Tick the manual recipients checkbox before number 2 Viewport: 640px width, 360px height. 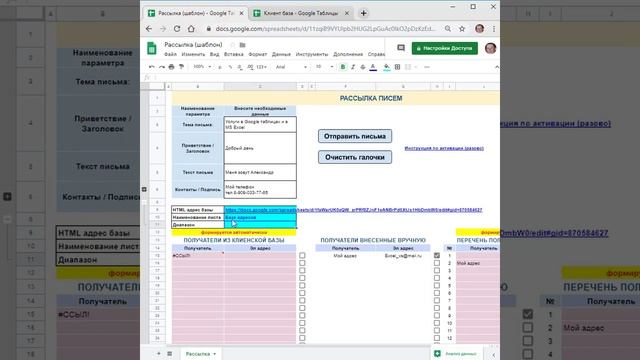point(437,263)
